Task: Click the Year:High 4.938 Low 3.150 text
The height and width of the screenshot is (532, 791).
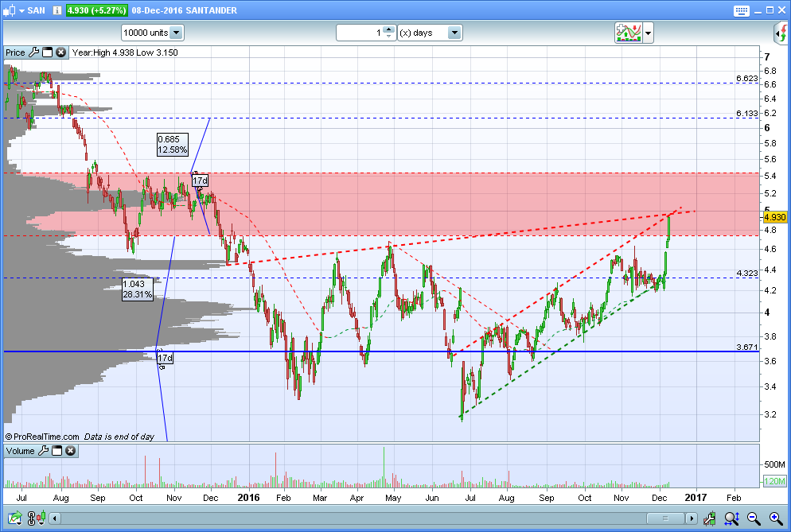Action: click(x=125, y=52)
